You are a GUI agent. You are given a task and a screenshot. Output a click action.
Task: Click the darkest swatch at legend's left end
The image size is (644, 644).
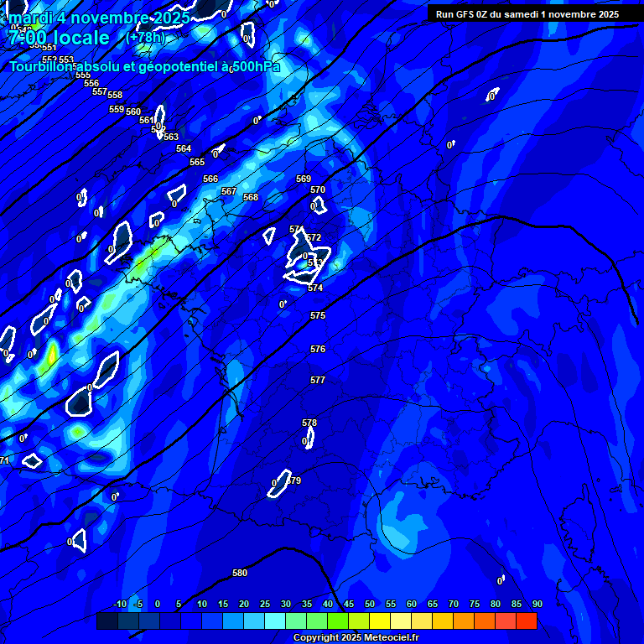click(107, 621)
